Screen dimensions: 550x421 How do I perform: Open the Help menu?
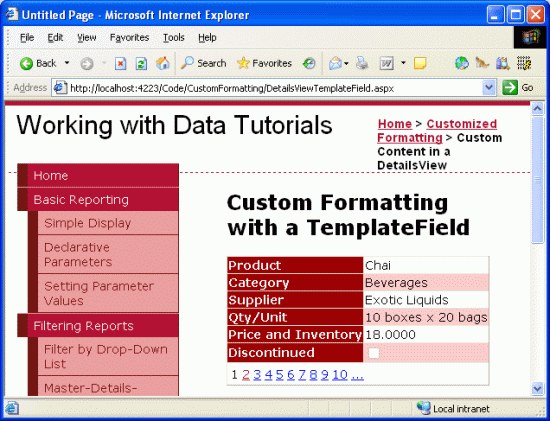point(207,38)
